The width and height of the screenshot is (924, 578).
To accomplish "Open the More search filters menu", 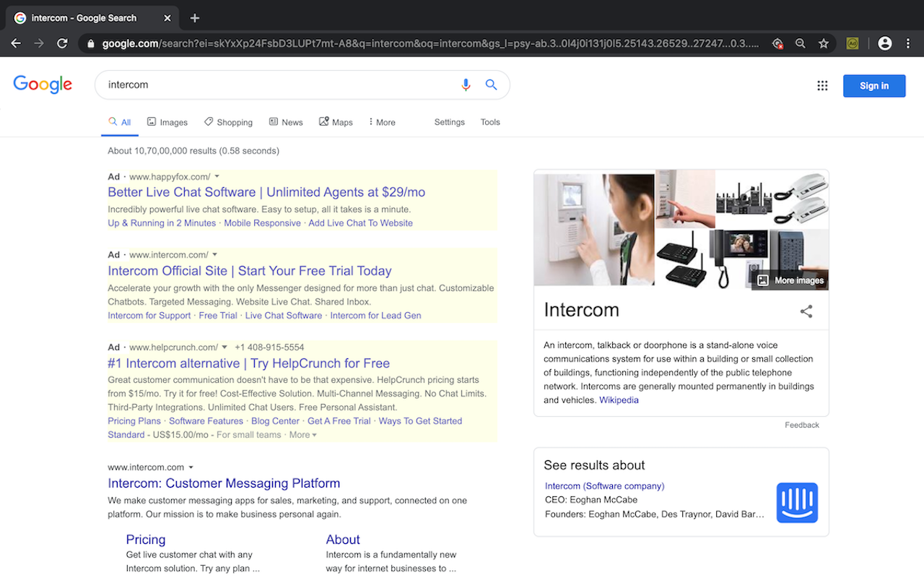I will (x=382, y=122).
